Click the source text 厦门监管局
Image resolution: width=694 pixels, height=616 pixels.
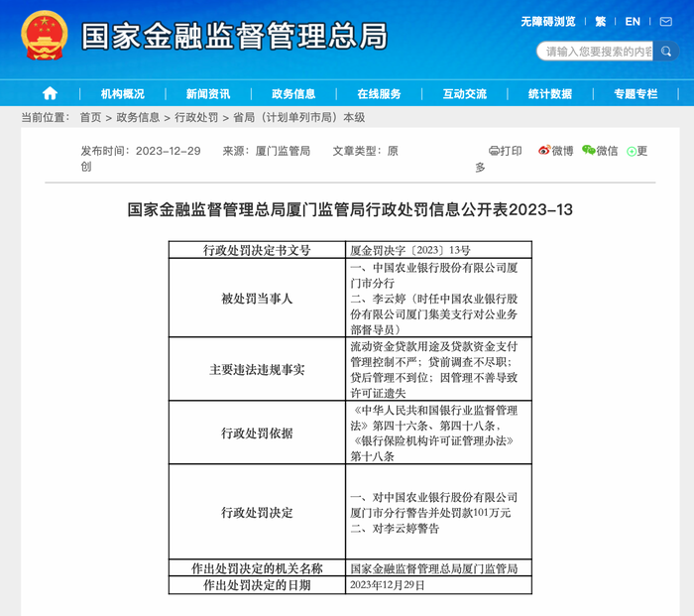[x=283, y=151]
